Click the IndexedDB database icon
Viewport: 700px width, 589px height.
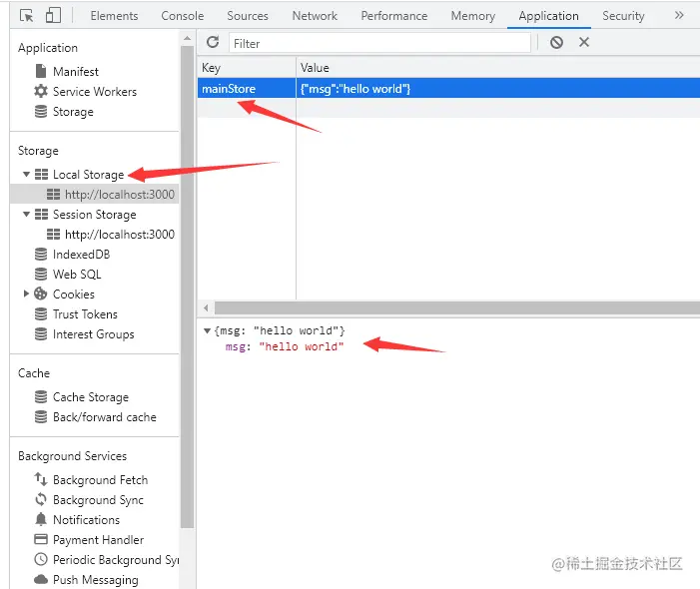tap(41, 255)
